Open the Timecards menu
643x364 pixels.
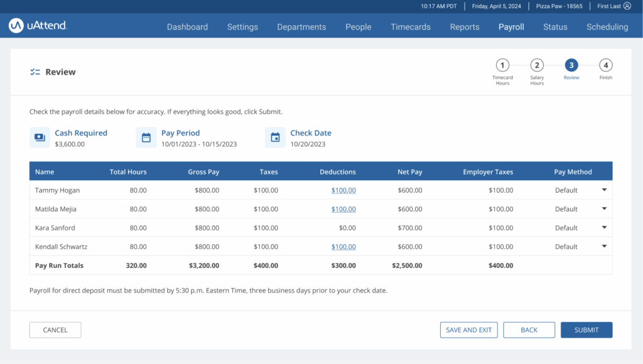pyautogui.click(x=411, y=27)
